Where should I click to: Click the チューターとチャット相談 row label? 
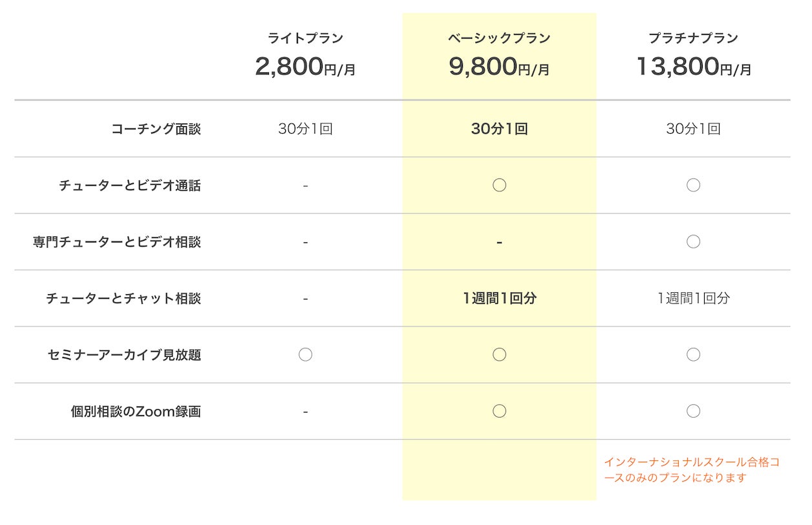123,298
